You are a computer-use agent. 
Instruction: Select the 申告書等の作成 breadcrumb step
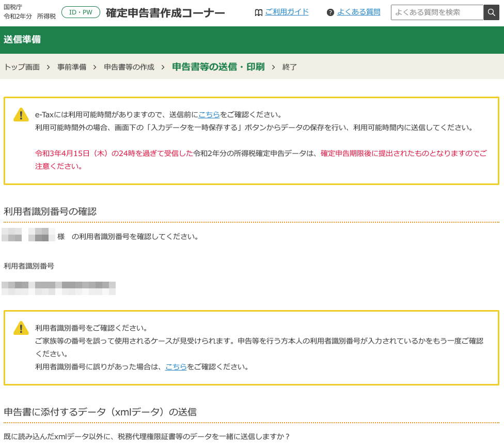point(128,67)
